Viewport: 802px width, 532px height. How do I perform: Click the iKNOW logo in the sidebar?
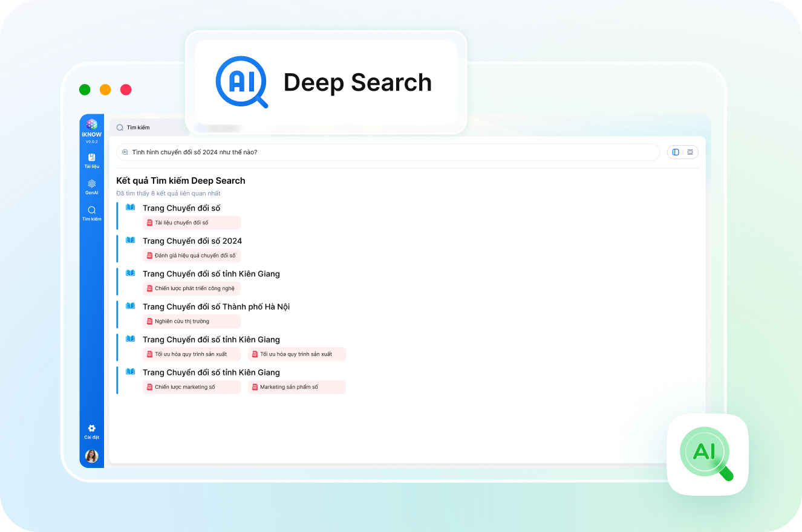click(91, 127)
